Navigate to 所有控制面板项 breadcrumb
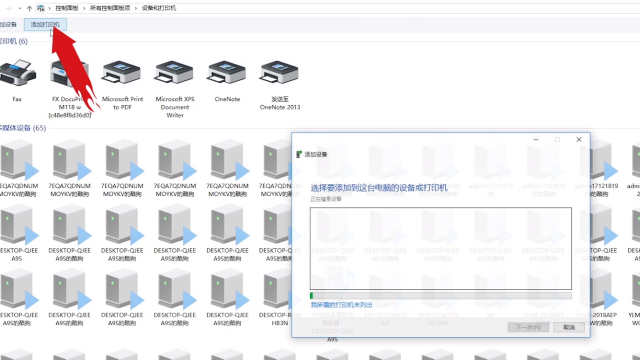 (x=110, y=8)
